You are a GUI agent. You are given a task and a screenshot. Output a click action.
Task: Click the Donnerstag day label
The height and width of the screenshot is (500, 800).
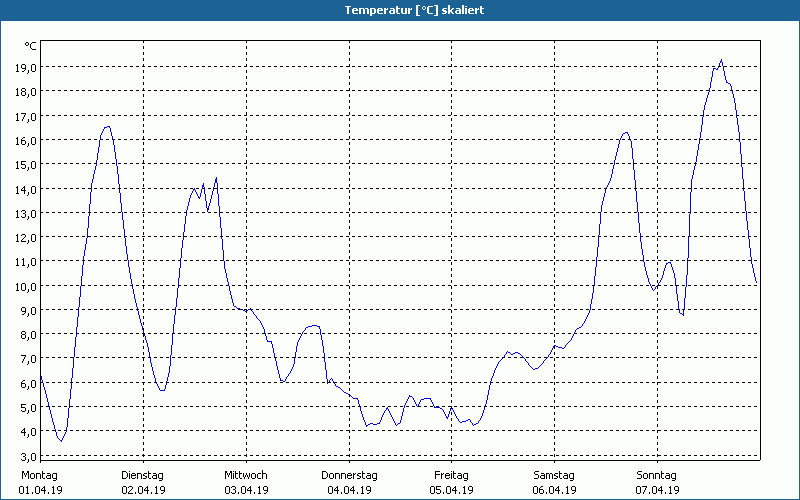(x=349, y=476)
